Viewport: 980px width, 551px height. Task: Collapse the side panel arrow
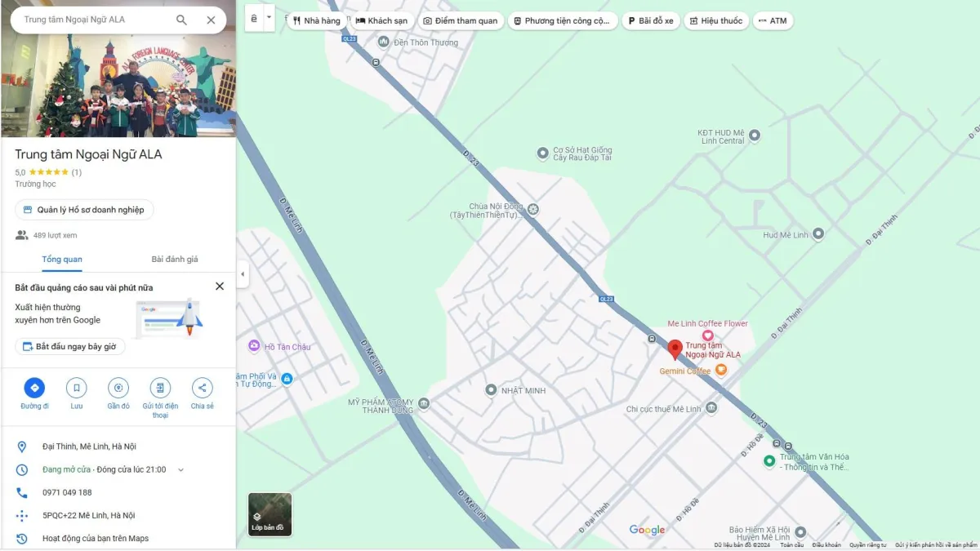coord(242,274)
